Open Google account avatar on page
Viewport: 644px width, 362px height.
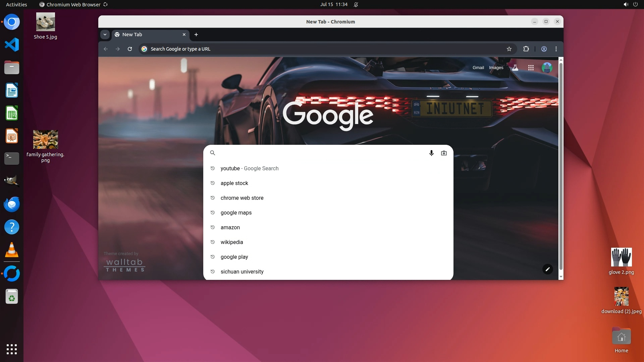[x=547, y=68]
